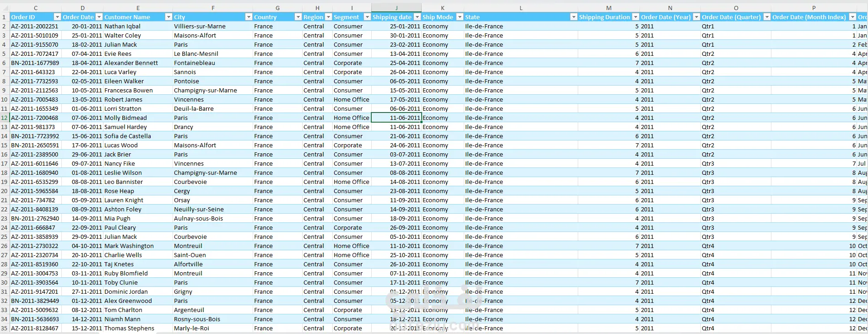Click cell with Order ID AZ-2011-7200468
The height and width of the screenshot is (334, 868).
[36, 118]
